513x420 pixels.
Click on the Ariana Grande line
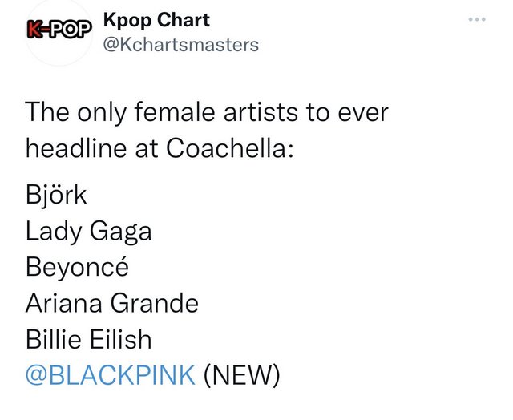(112, 303)
